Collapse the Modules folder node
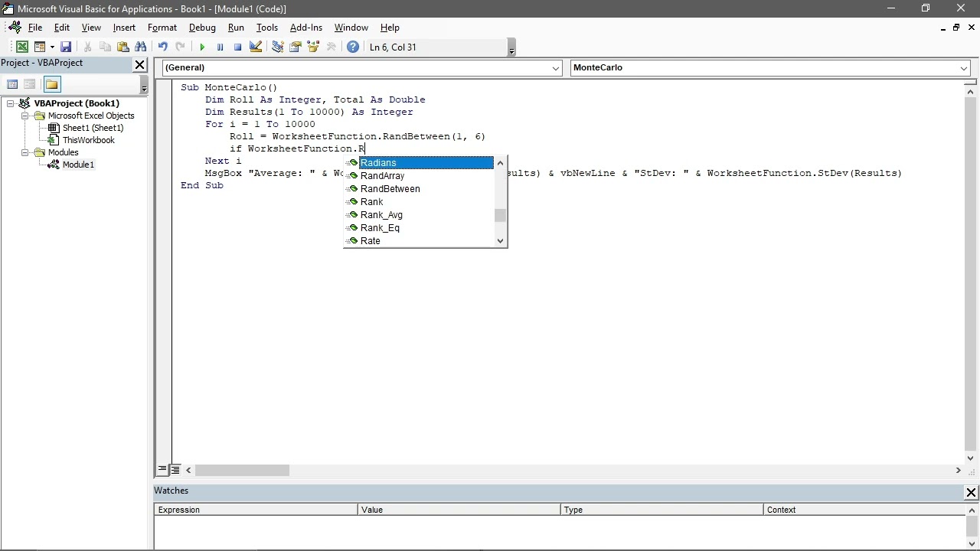 (x=24, y=152)
